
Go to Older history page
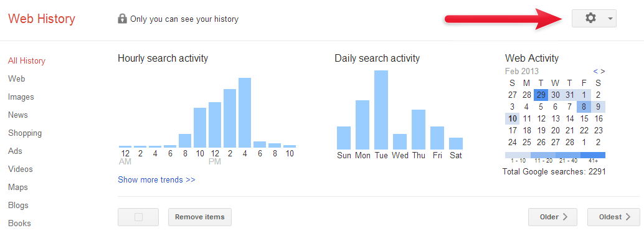(x=552, y=217)
